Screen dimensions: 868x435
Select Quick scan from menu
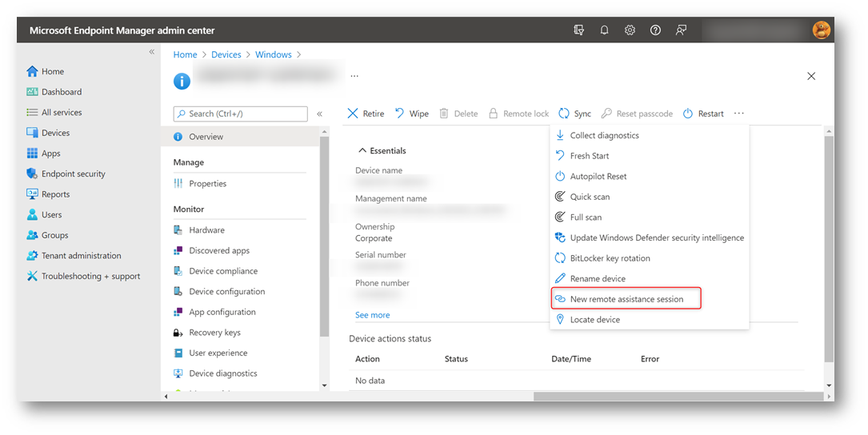pyautogui.click(x=650, y=197)
